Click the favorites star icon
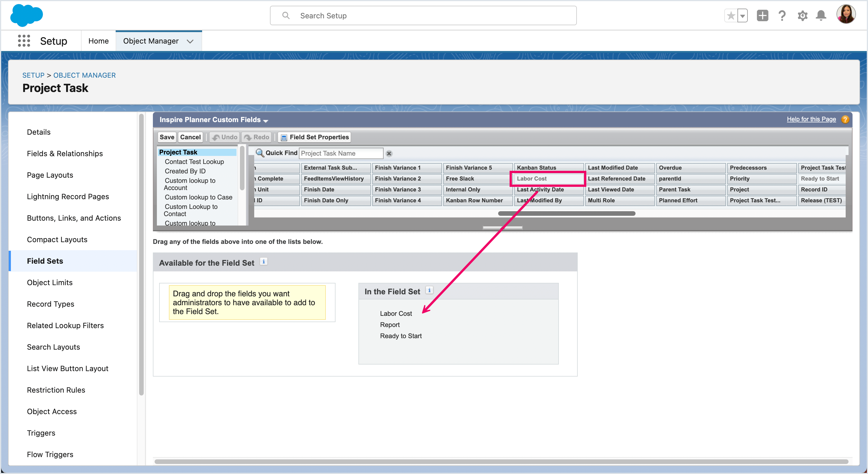 [x=731, y=15]
